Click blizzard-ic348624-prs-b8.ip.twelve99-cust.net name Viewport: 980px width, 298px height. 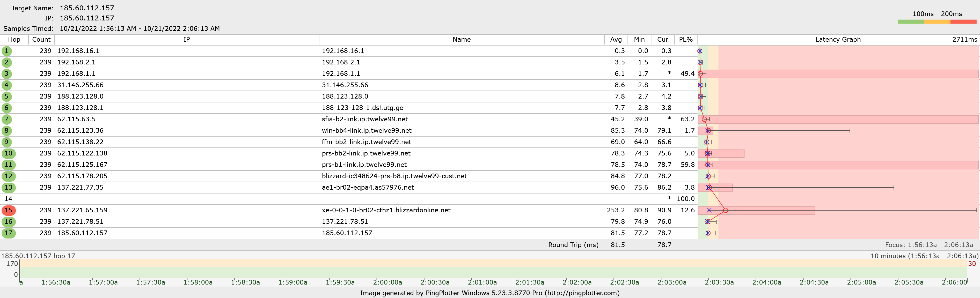pyautogui.click(x=394, y=176)
